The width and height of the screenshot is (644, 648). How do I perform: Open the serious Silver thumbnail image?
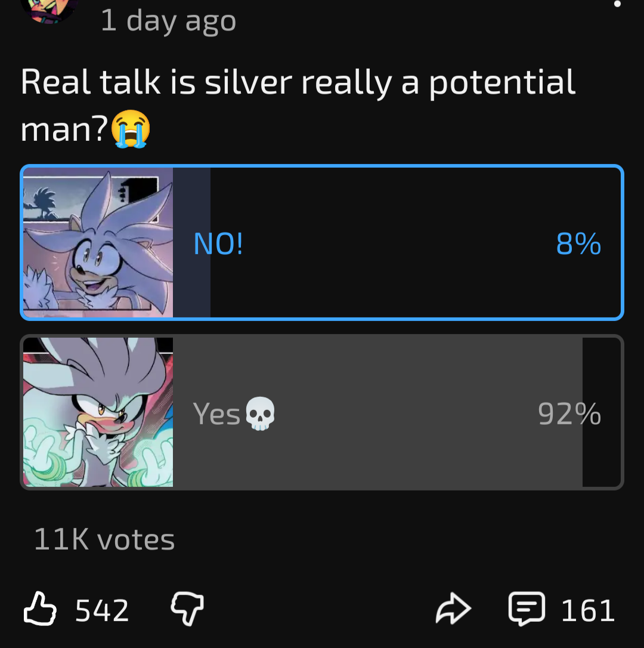[98, 412]
